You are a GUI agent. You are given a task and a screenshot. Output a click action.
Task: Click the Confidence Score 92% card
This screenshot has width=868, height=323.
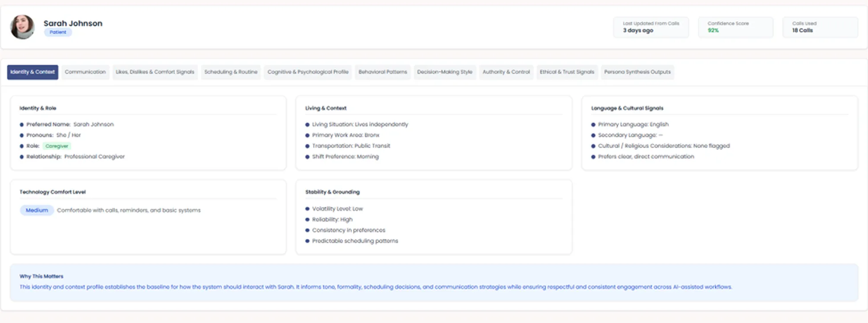tap(735, 27)
